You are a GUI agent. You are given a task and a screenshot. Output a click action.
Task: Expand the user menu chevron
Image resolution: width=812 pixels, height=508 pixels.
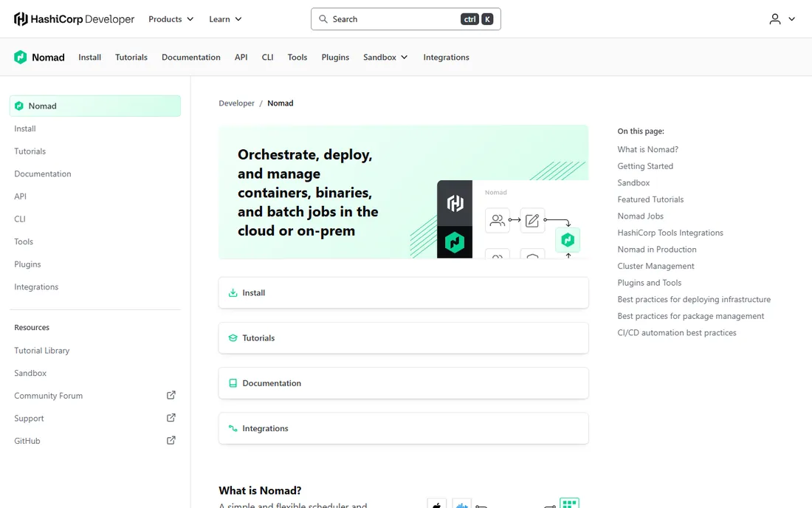(792, 19)
